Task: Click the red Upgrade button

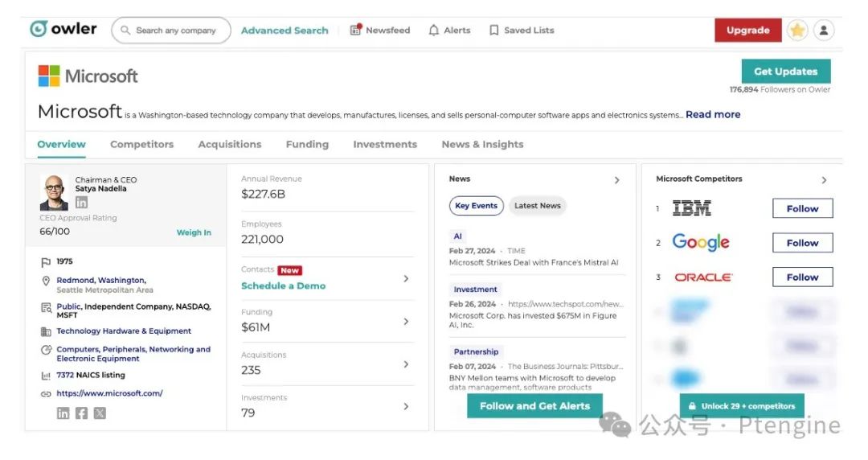Action: coord(747,31)
